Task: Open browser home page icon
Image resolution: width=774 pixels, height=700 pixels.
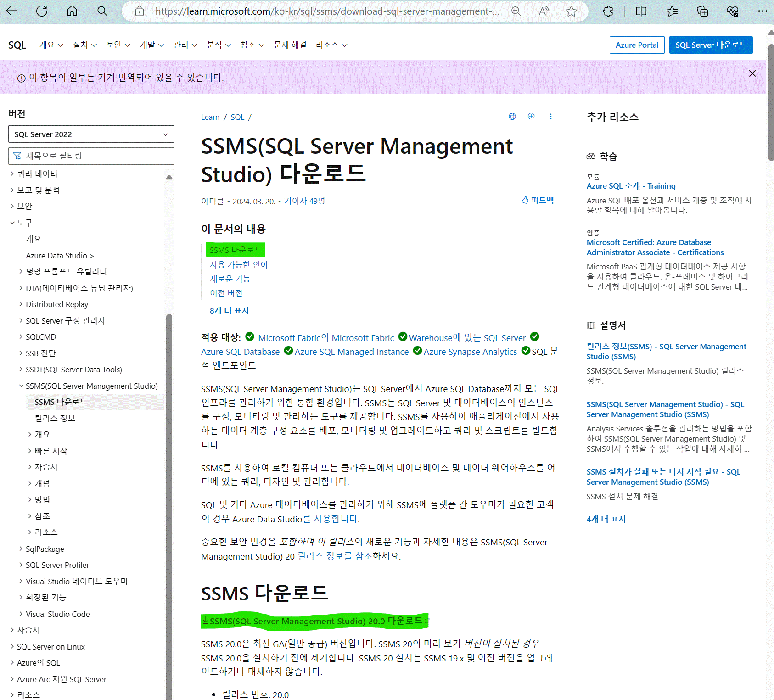Action: click(72, 11)
